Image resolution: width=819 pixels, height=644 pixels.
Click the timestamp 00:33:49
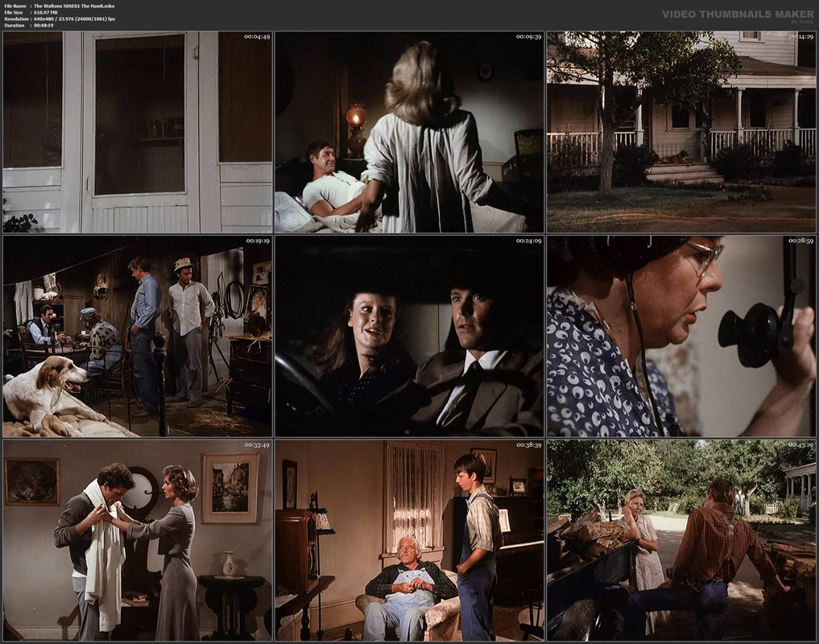[x=257, y=445]
